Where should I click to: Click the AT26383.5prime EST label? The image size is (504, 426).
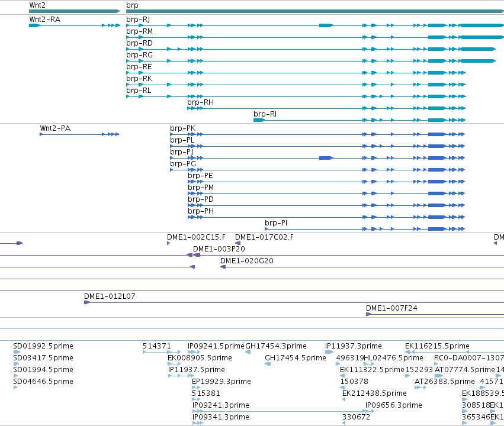[445, 382]
